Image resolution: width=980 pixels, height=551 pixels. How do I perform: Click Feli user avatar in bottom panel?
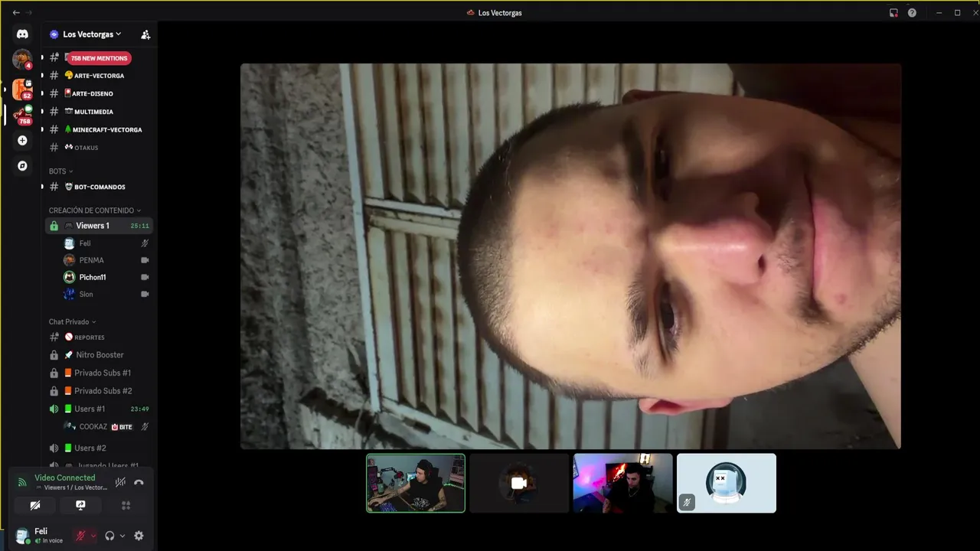tap(22, 536)
